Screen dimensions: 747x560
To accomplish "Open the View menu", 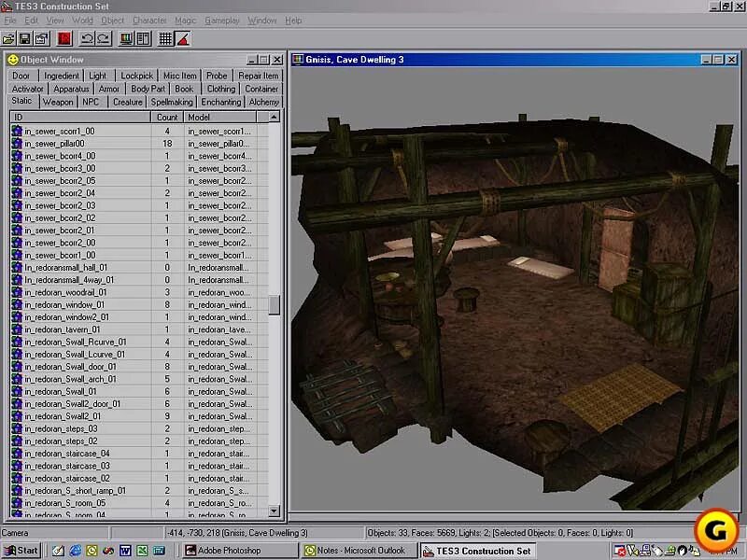I will pyautogui.click(x=55, y=21).
